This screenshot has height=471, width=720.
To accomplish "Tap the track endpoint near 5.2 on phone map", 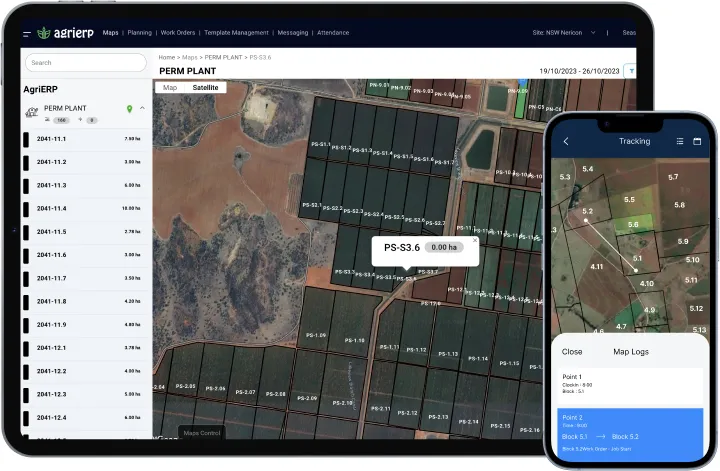I will coord(586,221).
